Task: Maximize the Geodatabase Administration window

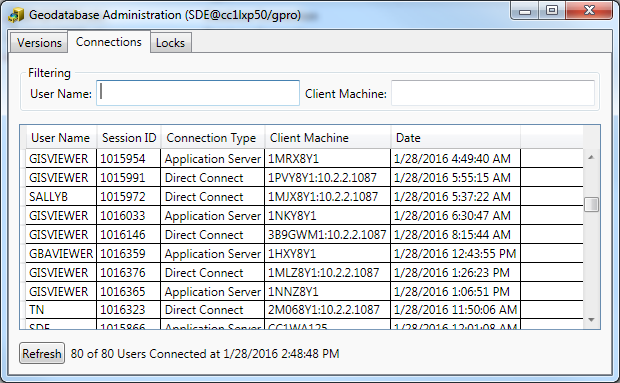Action: (x=552, y=11)
